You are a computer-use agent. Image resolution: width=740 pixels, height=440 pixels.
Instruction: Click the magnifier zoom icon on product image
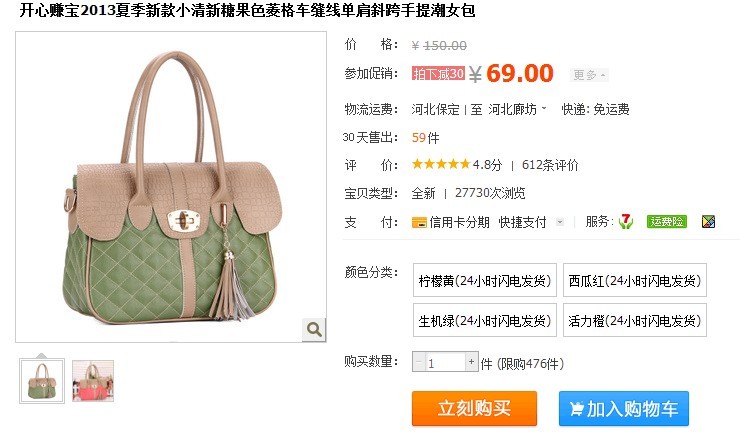314,329
